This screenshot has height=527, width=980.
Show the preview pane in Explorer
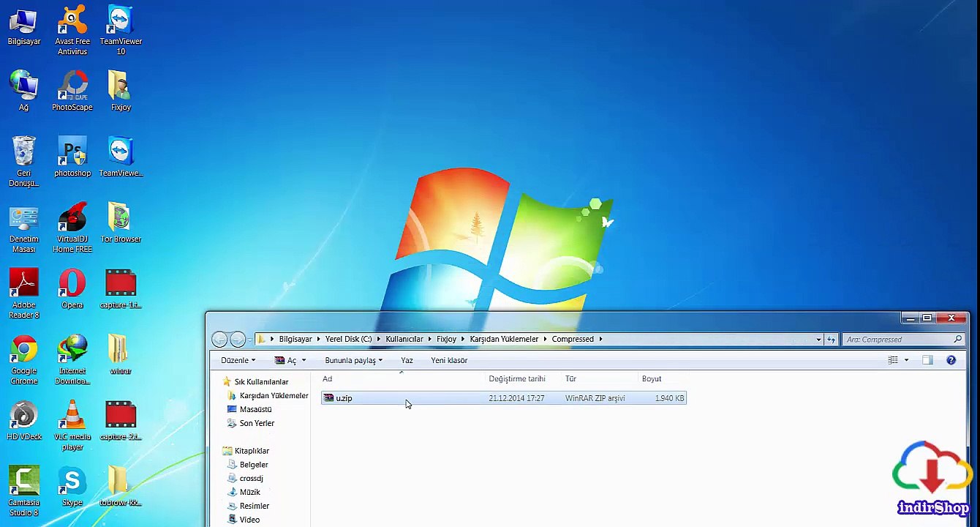tap(927, 360)
